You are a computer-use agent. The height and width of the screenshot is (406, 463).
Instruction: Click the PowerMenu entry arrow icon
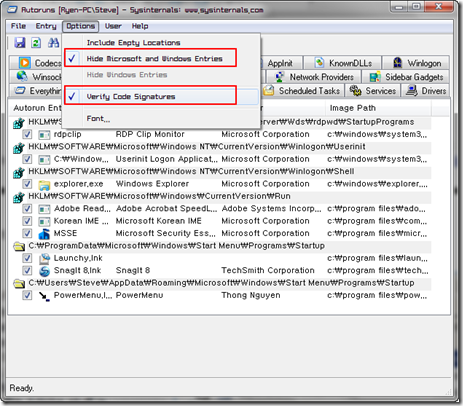[x=44, y=296]
